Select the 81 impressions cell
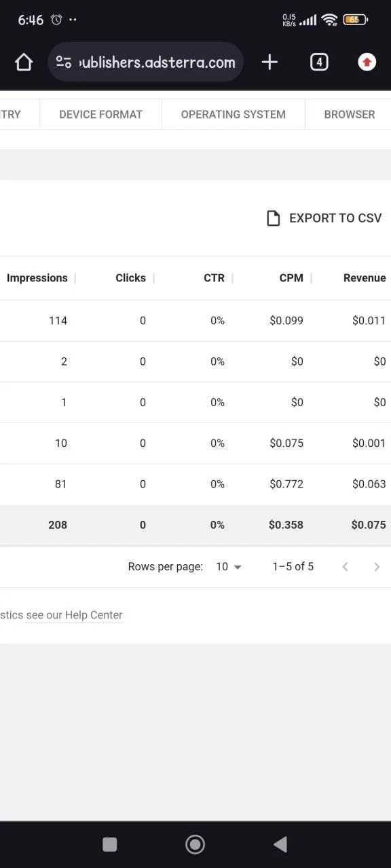 coord(61,484)
